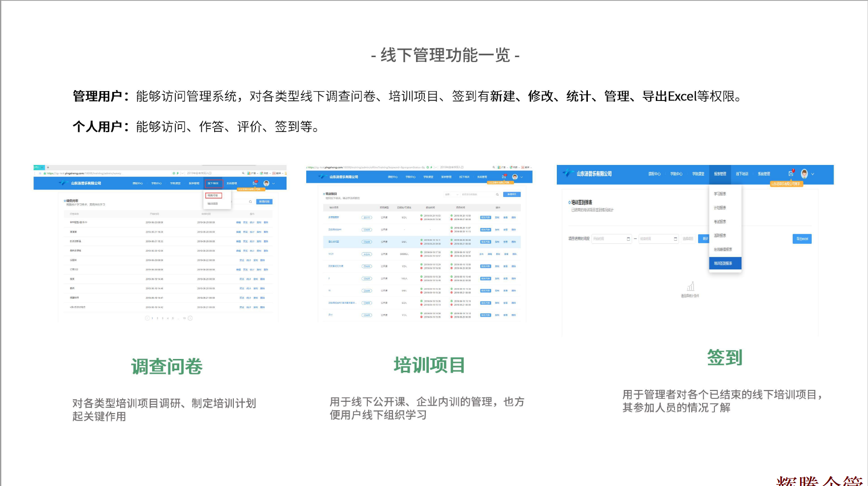The width and height of the screenshot is (868, 486).
Task: Select 培训签到报表 in the report menu
Action: point(723,263)
